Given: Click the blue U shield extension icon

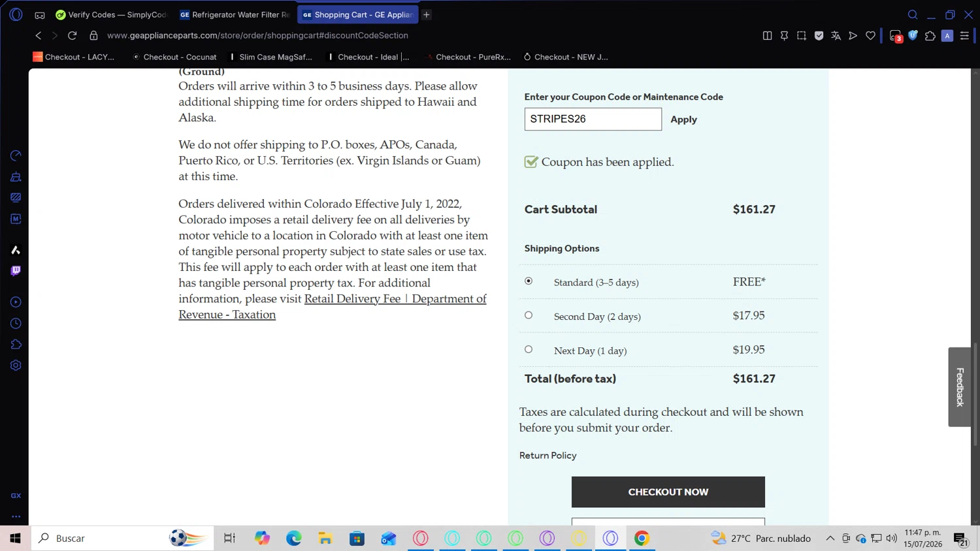Looking at the screenshot, I should [913, 35].
